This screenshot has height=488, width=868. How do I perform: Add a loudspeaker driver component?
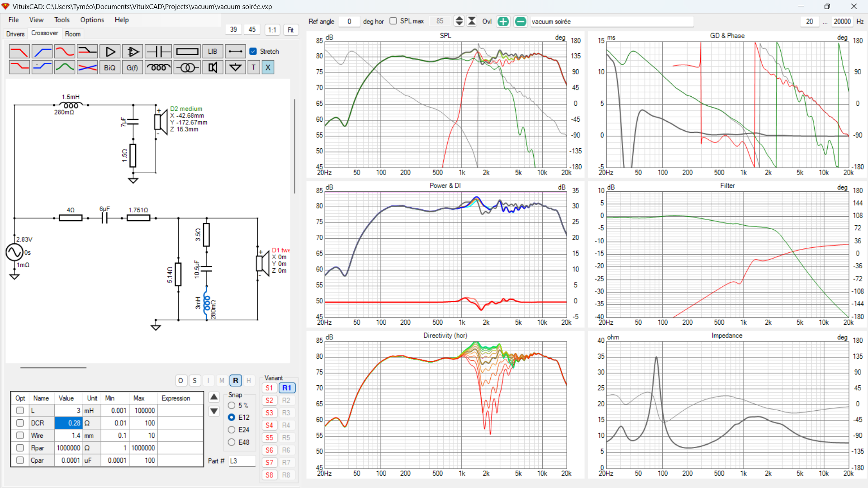tap(213, 67)
